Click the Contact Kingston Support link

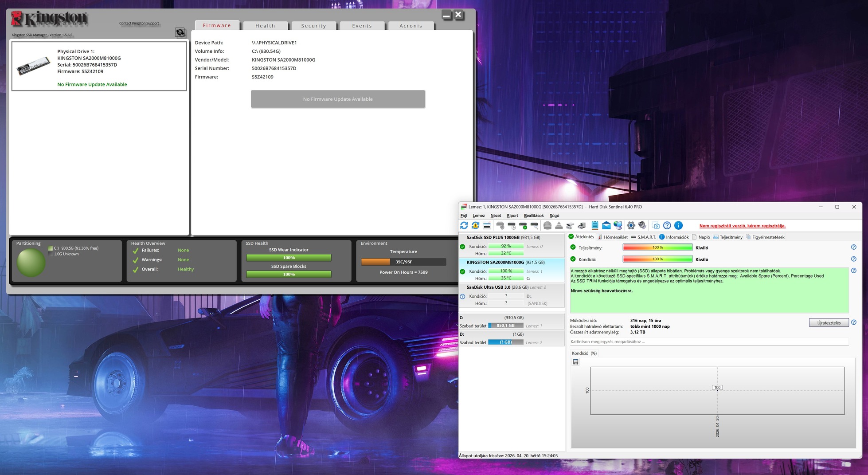pyautogui.click(x=139, y=24)
